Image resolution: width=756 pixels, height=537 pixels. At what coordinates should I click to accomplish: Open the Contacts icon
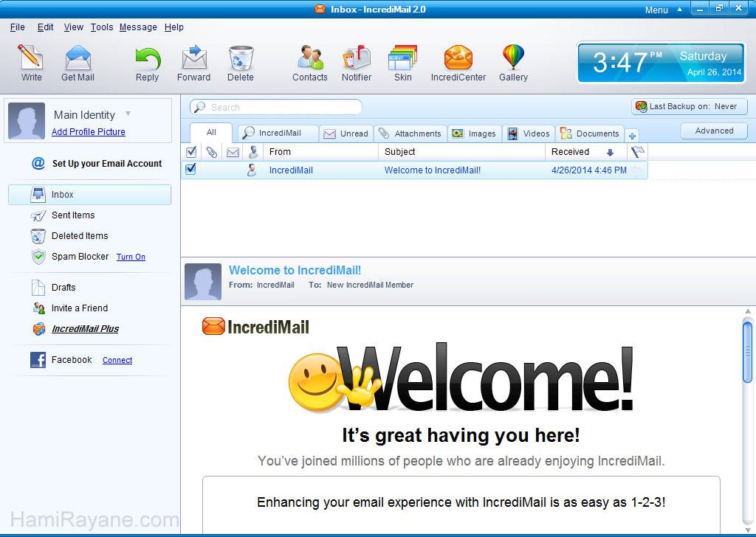310,63
